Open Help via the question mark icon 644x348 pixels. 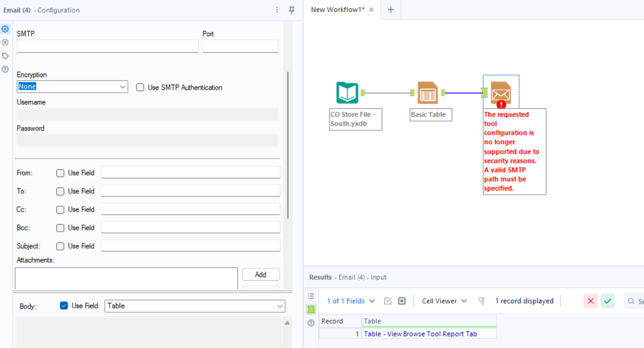pos(5,70)
